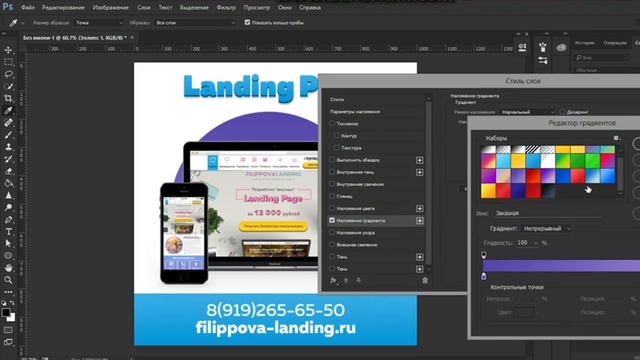Viewport: 640px width, 360px height.
Task: Enable the Выполнить обводку checkbox
Action: click(x=332, y=160)
